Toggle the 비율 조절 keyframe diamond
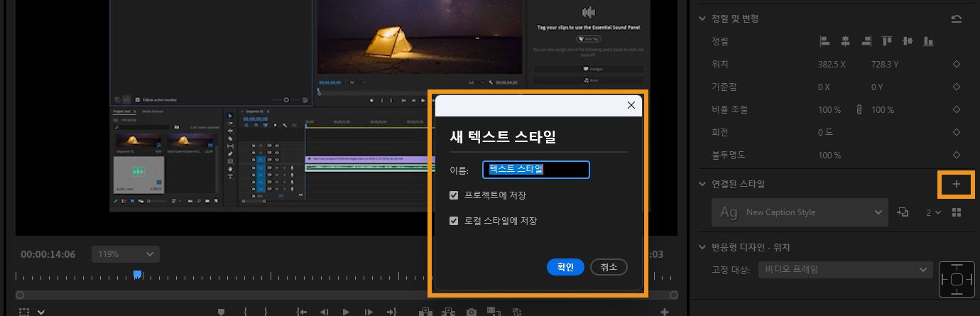 (x=956, y=109)
